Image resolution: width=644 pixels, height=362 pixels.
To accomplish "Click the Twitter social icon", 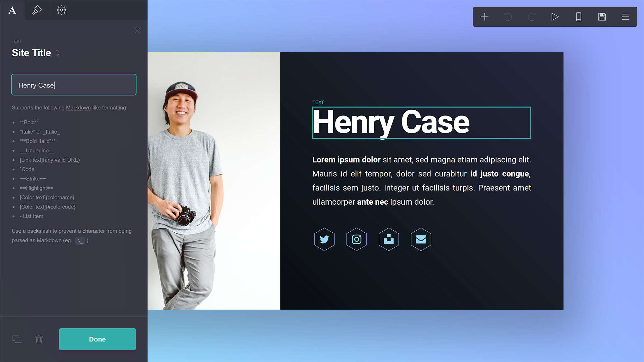I will [325, 239].
